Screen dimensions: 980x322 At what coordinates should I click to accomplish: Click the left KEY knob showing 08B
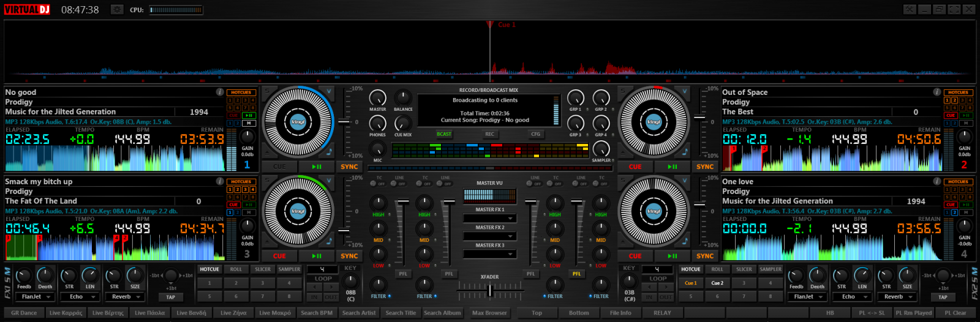pos(350,282)
